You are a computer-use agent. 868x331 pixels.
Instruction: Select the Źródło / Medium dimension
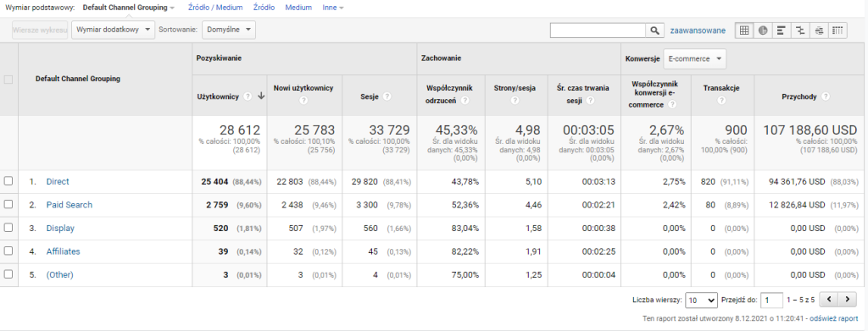coord(214,8)
